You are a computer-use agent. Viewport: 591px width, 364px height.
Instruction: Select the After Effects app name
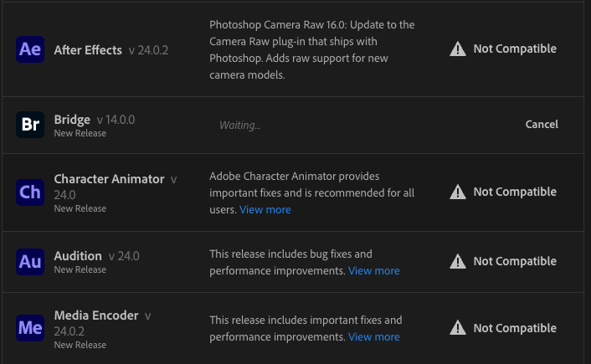pyautogui.click(x=88, y=50)
